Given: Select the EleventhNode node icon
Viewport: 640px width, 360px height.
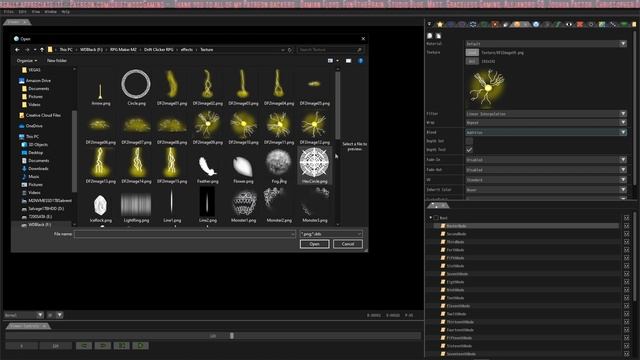Looking at the screenshot, I should 443,306.
